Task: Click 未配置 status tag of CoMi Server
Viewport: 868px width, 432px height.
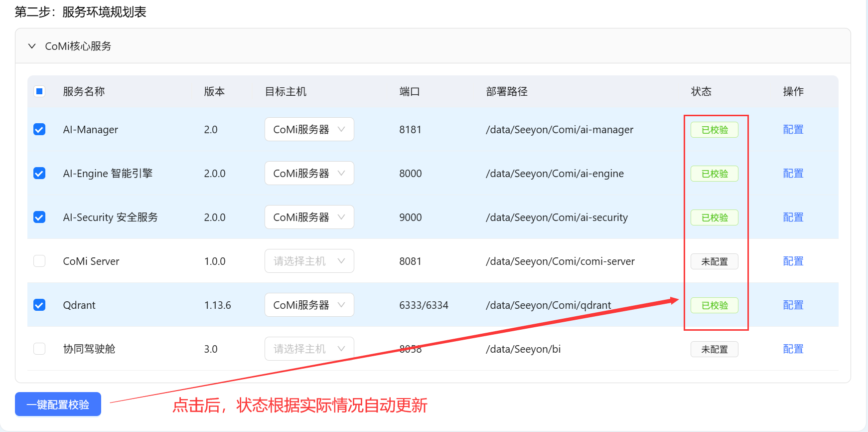Action: point(715,261)
